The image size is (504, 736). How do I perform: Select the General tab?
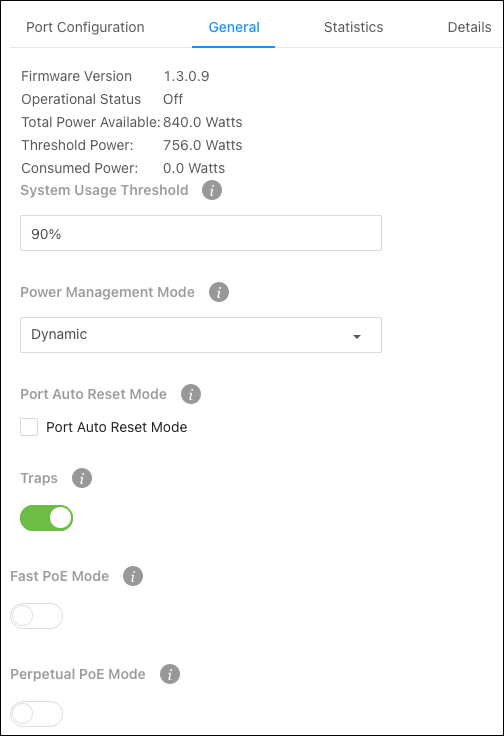pos(234,27)
